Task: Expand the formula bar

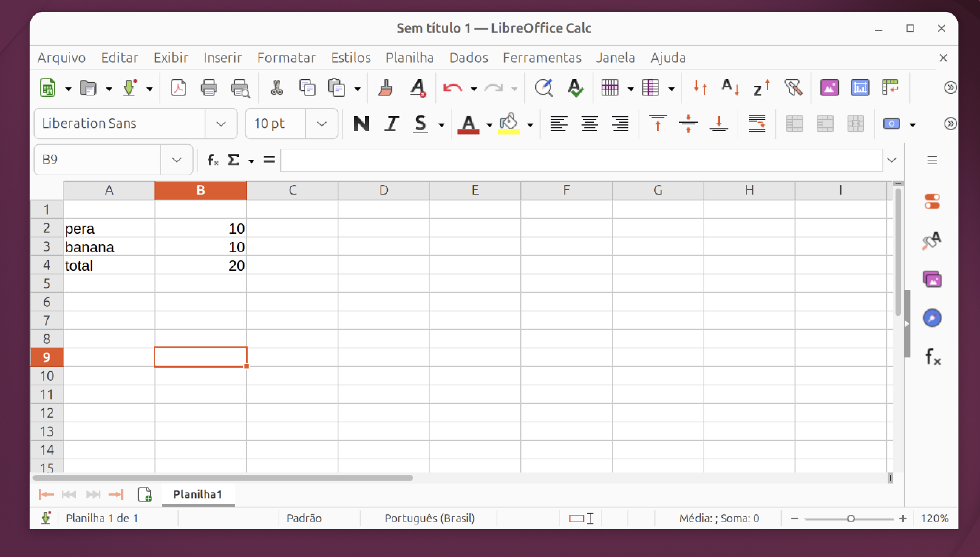Action: [x=892, y=159]
